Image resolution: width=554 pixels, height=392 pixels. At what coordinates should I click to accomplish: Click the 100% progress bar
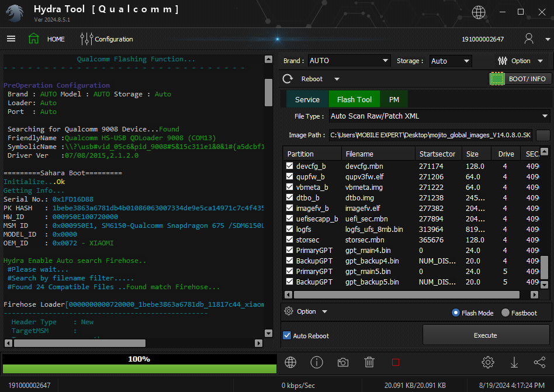click(x=139, y=364)
